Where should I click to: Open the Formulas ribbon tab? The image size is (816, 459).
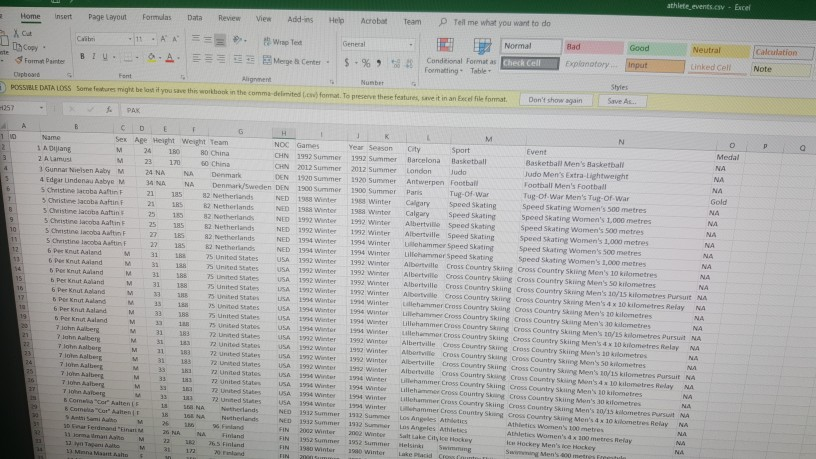coord(157,18)
